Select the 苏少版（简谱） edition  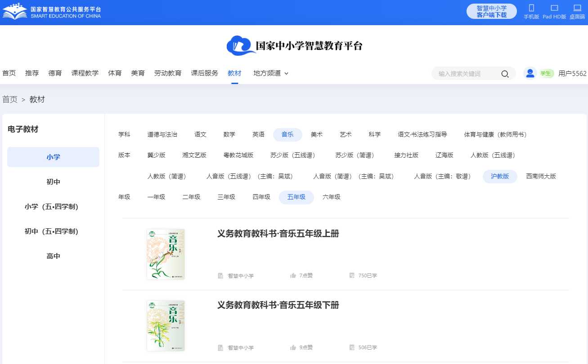click(356, 155)
